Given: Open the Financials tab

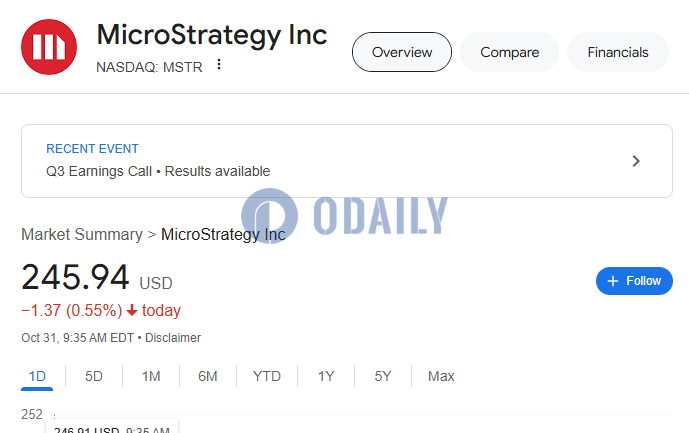Looking at the screenshot, I should [618, 52].
